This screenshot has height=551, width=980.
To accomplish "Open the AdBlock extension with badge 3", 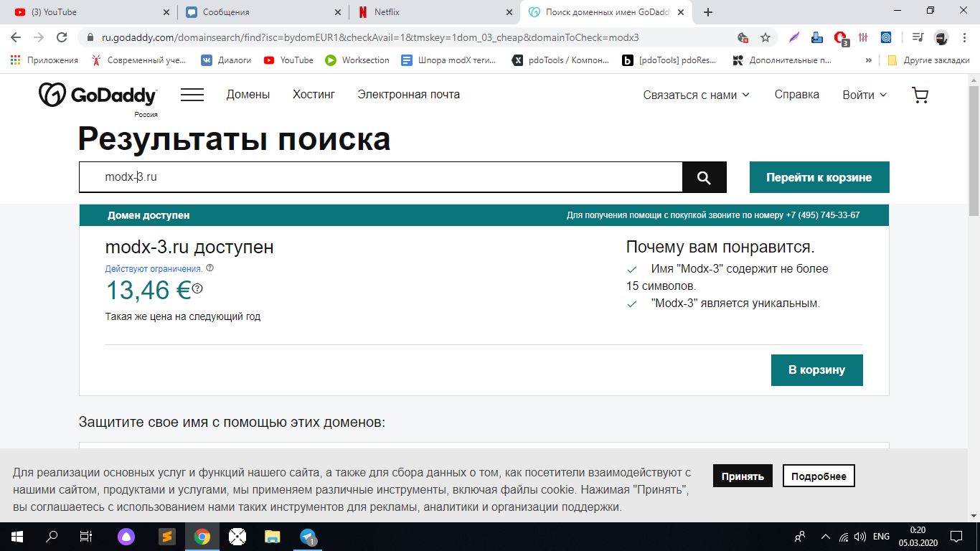I will coord(841,37).
